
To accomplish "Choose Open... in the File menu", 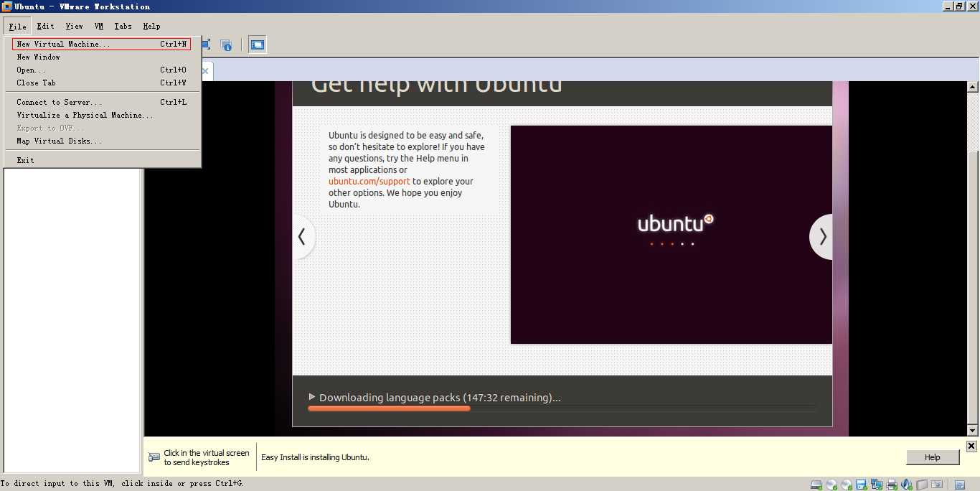I will point(101,70).
